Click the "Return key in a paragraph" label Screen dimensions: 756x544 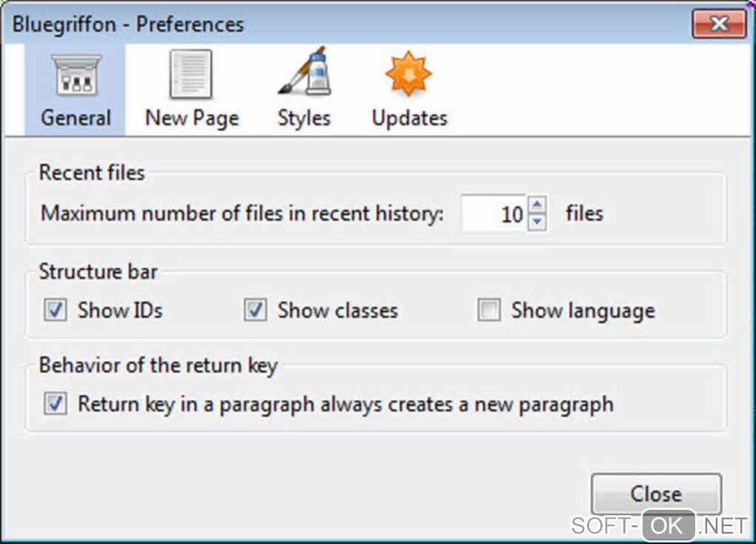click(345, 405)
